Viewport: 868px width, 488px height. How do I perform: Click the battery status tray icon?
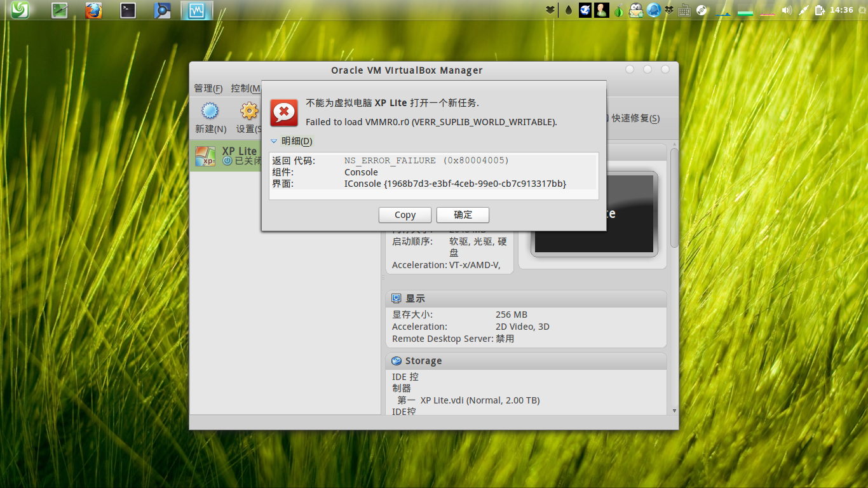click(820, 10)
